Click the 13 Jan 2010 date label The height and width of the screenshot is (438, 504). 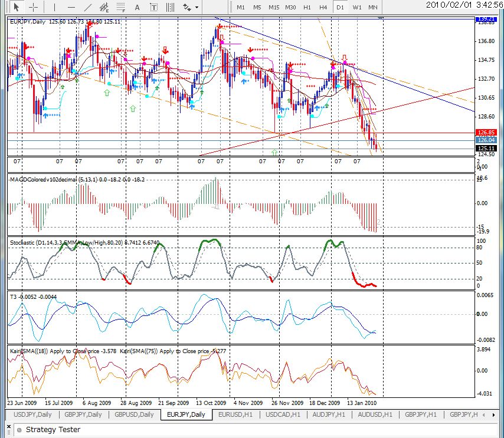click(x=362, y=403)
